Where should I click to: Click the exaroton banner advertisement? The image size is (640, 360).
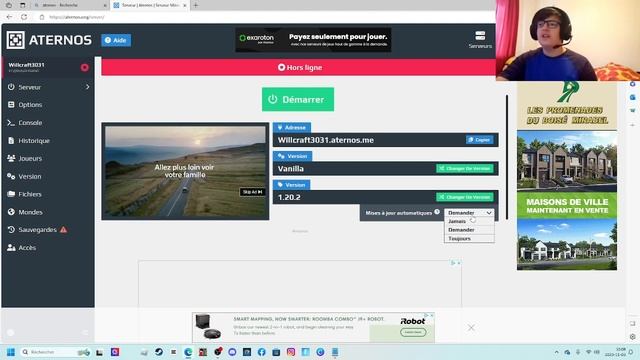(x=313, y=40)
